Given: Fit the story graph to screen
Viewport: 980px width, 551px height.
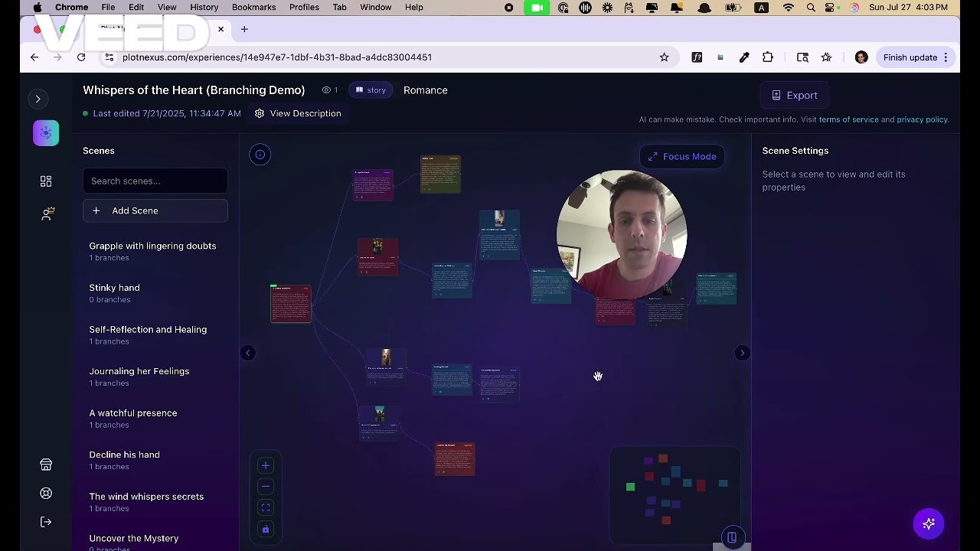Looking at the screenshot, I should (x=265, y=507).
